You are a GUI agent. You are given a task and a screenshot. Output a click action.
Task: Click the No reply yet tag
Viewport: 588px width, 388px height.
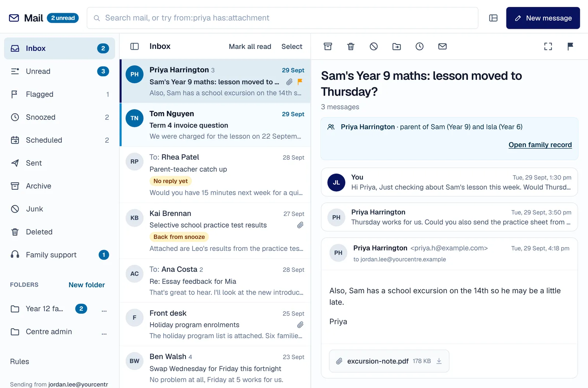point(171,181)
